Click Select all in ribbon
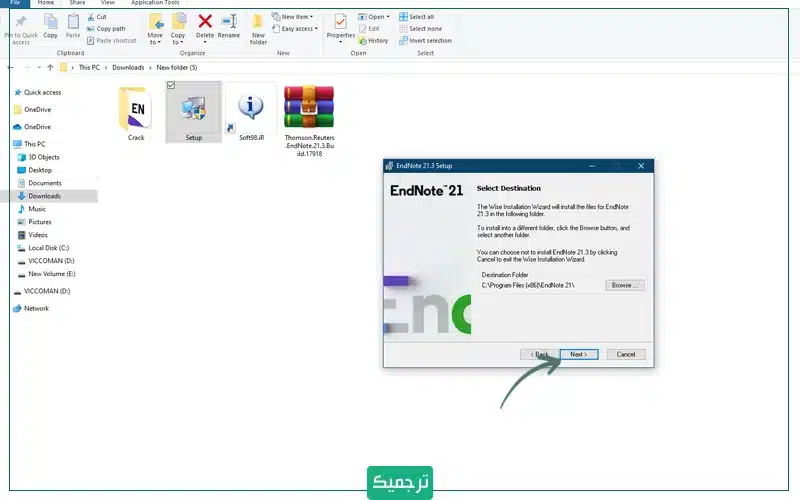Image resolution: width=800 pixels, height=500 pixels. click(416, 17)
